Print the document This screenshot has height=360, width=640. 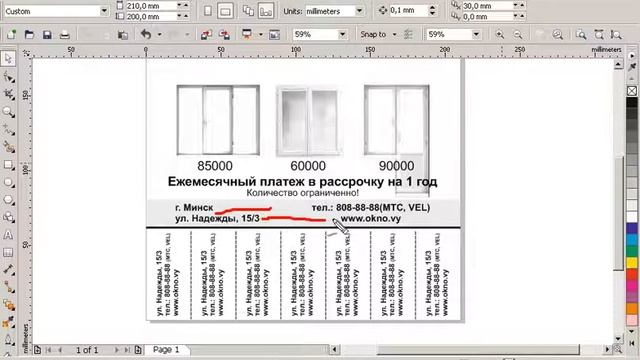click(x=65, y=35)
